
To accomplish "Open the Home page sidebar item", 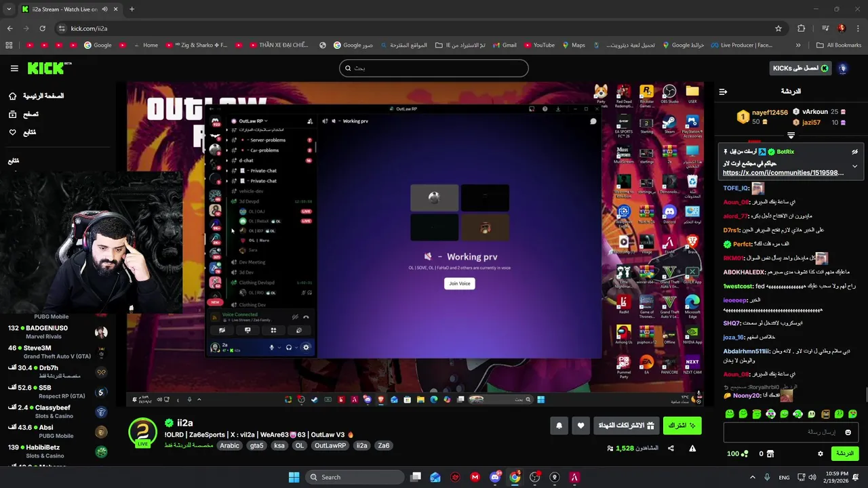I will [x=36, y=96].
